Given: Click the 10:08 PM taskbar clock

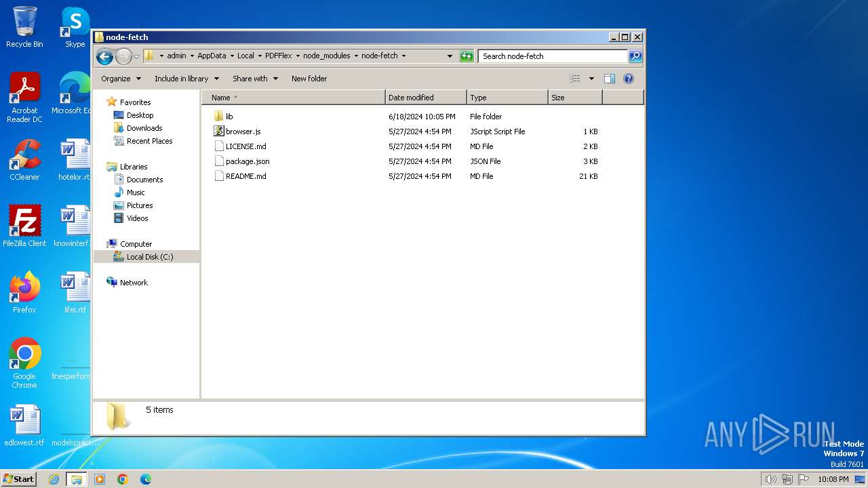Looking at the screenshot, I should (x=833, y=479).
